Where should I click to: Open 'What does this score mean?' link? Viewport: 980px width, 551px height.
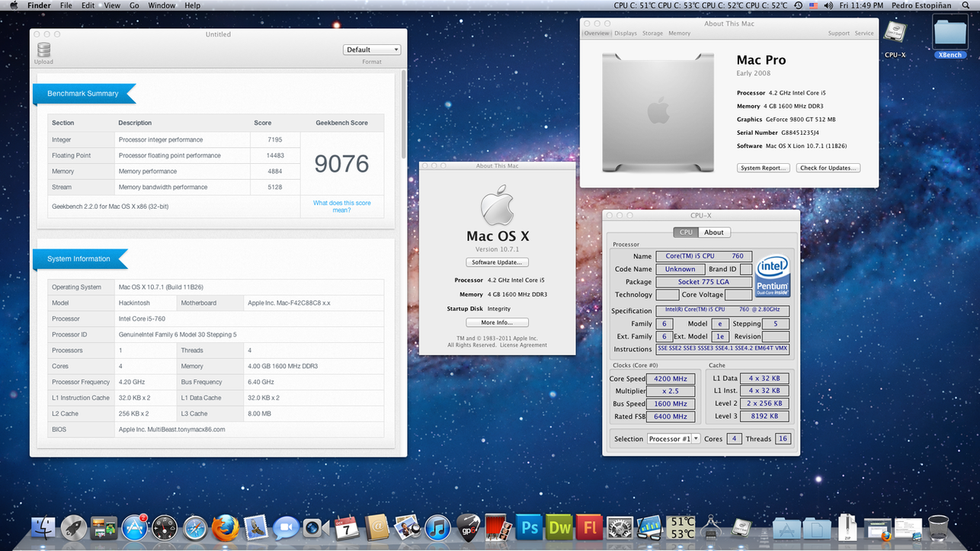pos(341,207)
